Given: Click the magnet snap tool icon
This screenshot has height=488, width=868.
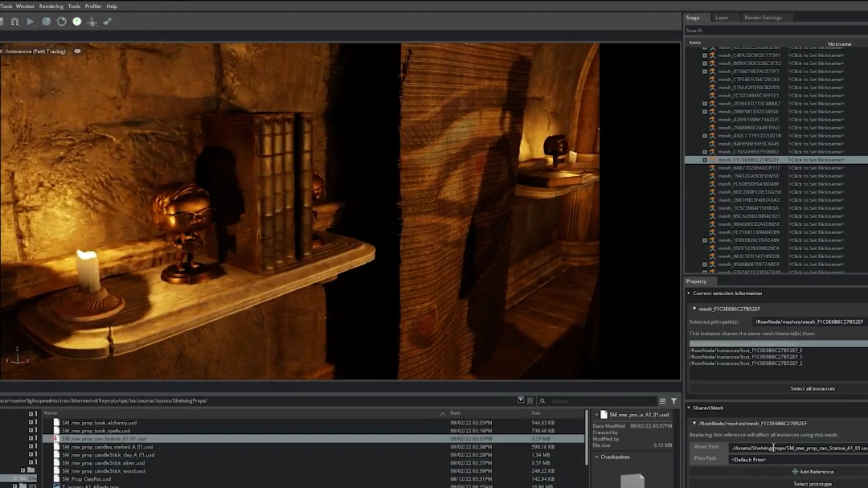Looking at the screenshot, I should (x=14, y=22).
